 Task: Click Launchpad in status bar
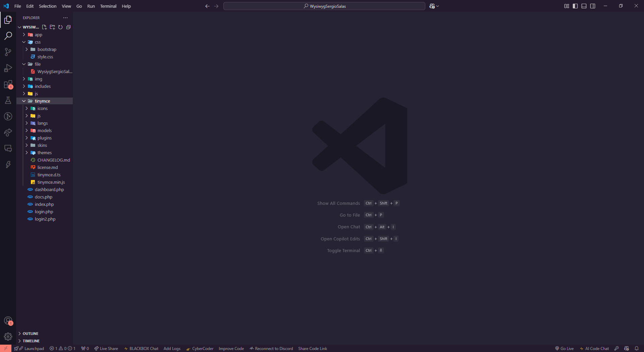coord(29,349)
